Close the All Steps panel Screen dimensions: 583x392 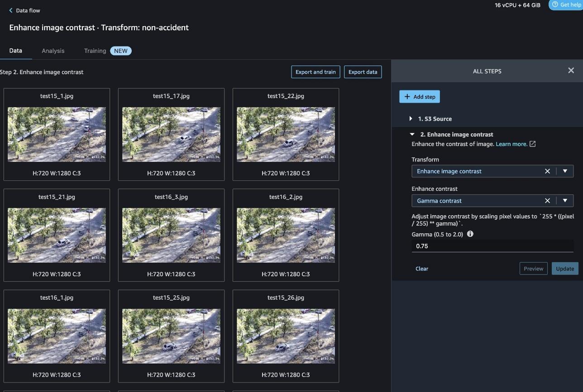(571, 71)
